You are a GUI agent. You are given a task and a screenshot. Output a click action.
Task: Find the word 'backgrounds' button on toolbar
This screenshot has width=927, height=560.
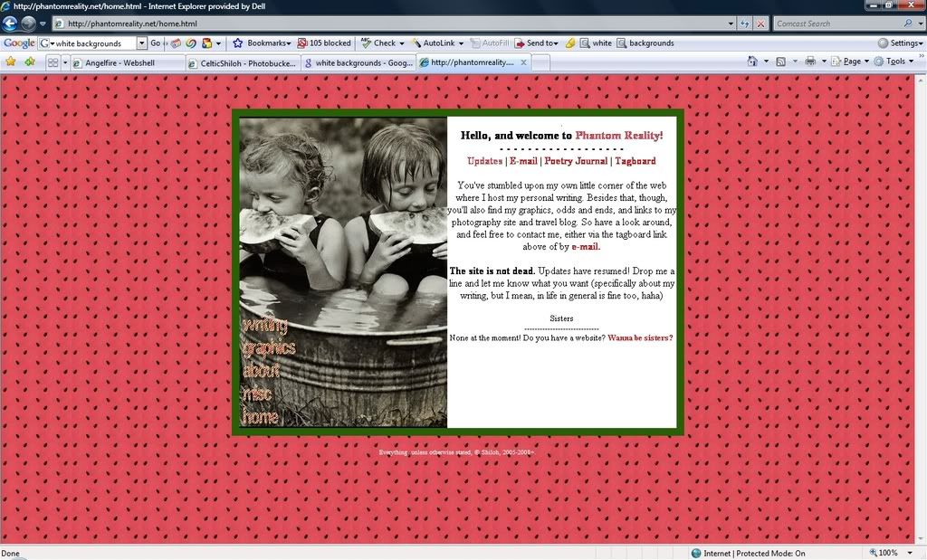coord(645,43)
